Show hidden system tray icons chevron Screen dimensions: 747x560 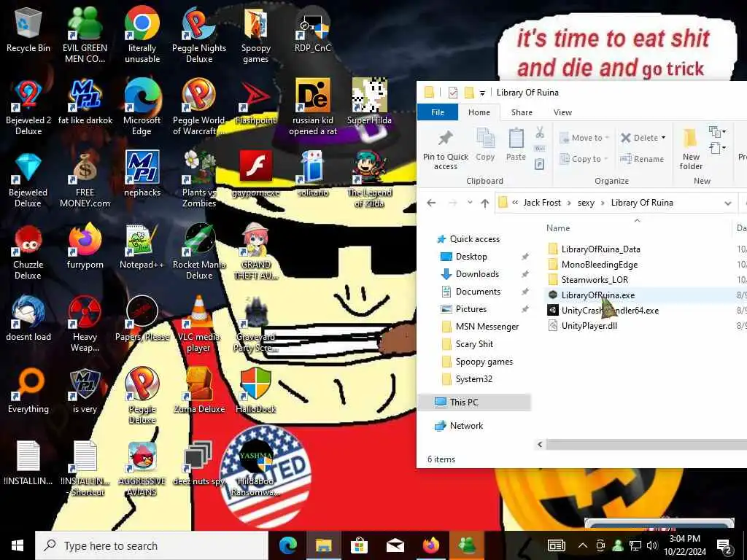(x=583, y=545)
